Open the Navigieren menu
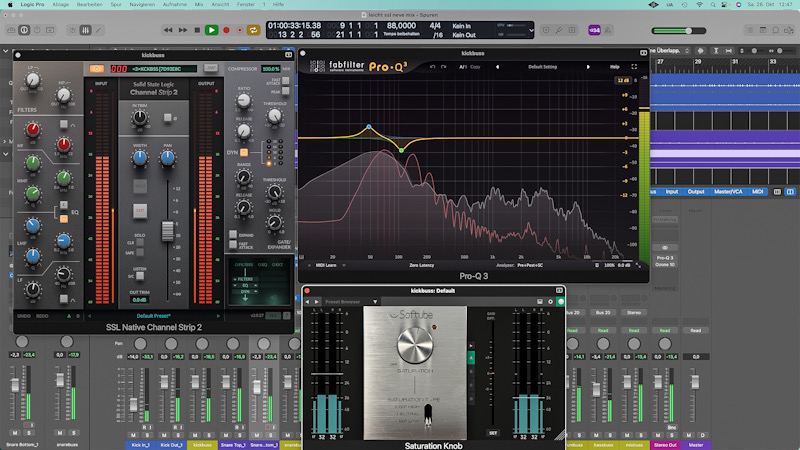The width and height of the screenshot is (800, 450). (142, 4)
